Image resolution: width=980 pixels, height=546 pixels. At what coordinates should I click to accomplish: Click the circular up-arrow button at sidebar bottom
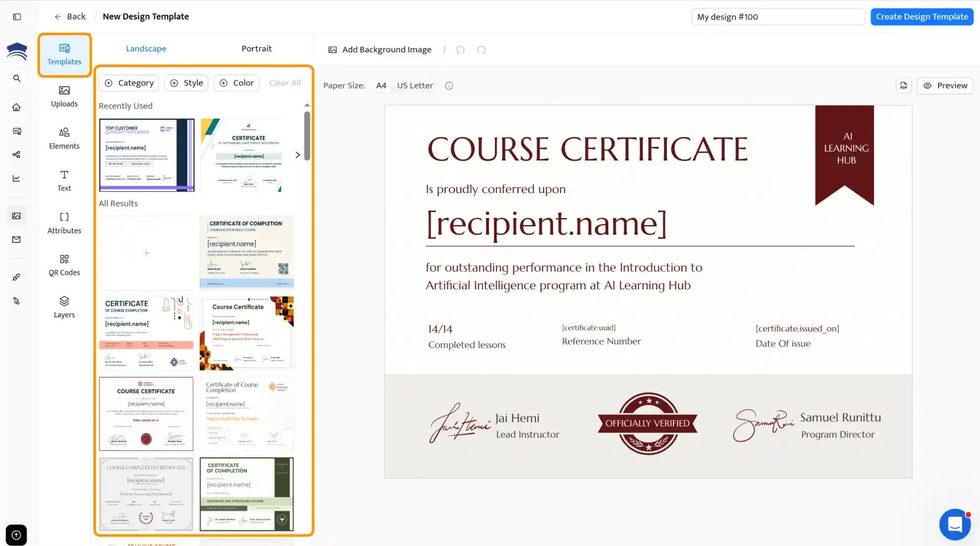click(x=16, y=535)
